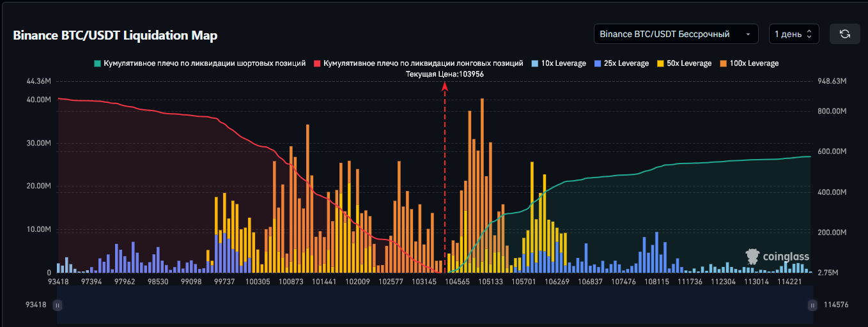Viewport: 868px width, 327px height.
Task: Click the 103145 price axis label
Action: (424, 282)
